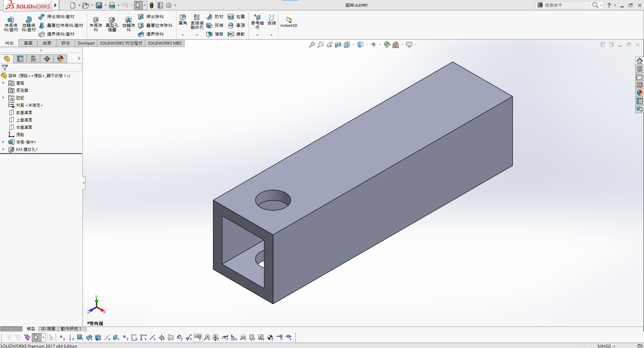Toggle filter solid bodies in selection filter toolbar

(98, 338)
